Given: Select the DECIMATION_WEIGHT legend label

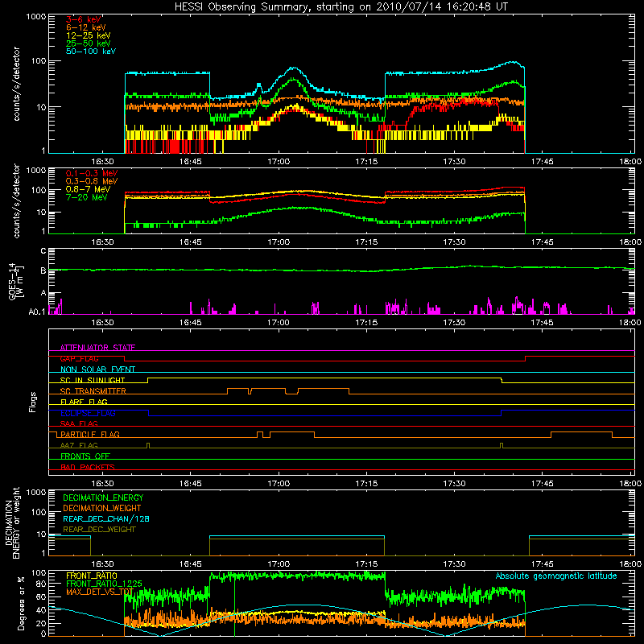Looking at the screenshot, I should tap(102, 509).
